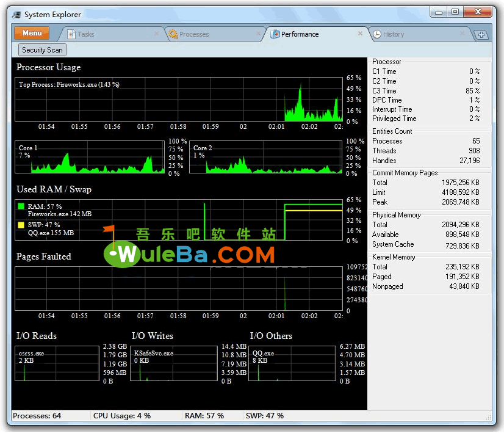Screen dimensions: 504x433
Task: Click the "C3 Time" row label
Action: (x=384, y=91)
